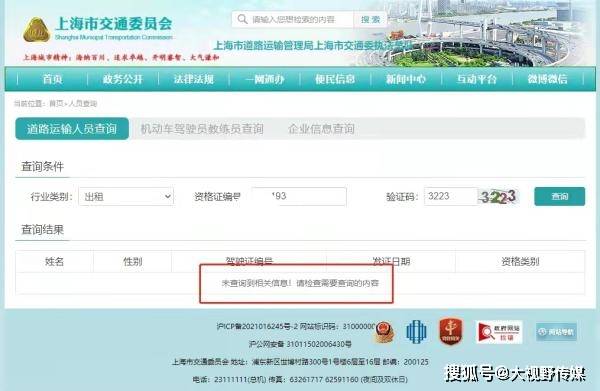This screenshot has height=391, width=600.
Task: Open the 互动平台 nav menu item
Action: (476, 79)
